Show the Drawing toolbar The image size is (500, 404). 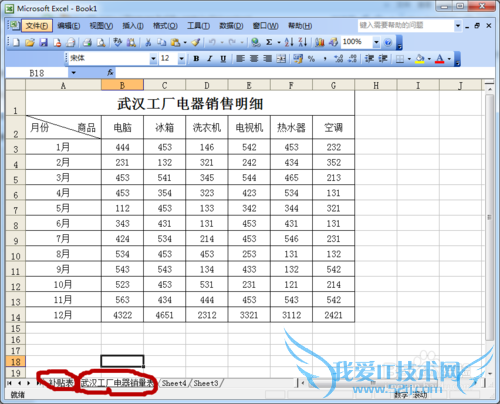click(333, 42)
